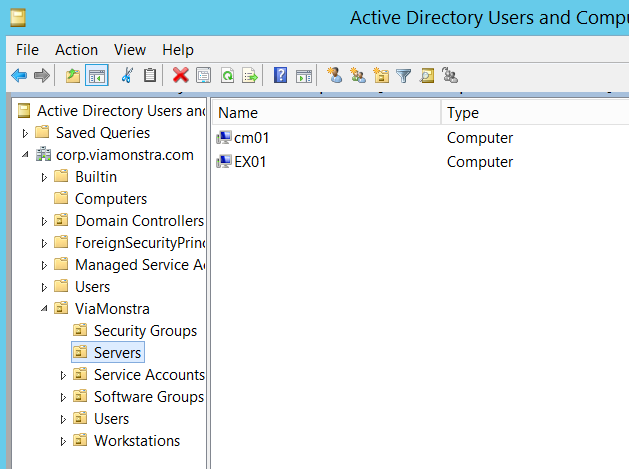Click the Cut scissors icon
Screen dimensions: 629x469
(x=127, y=75)
